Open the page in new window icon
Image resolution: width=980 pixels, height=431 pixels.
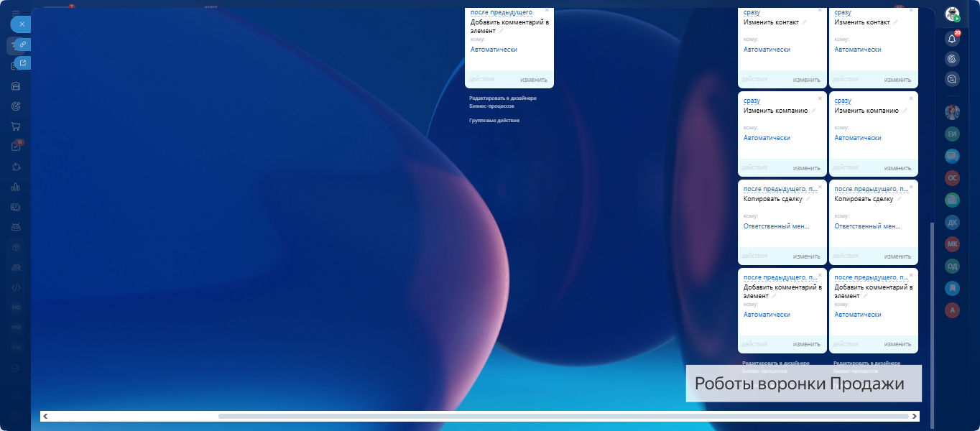point(23,63)
